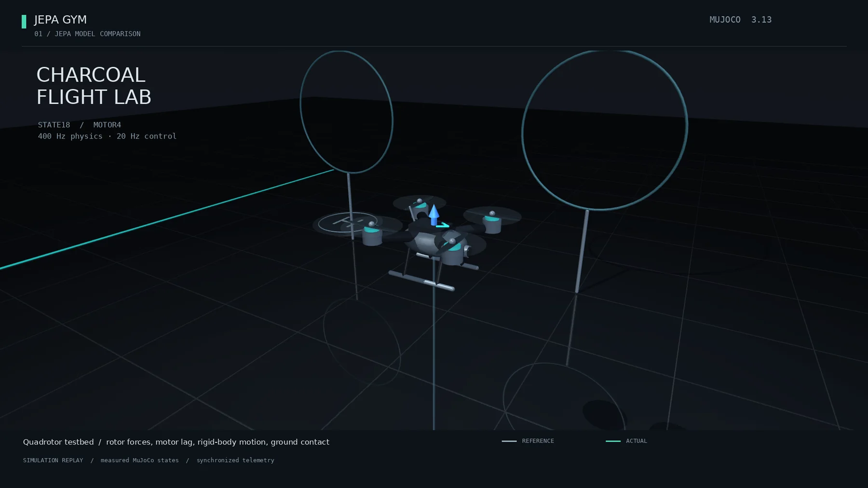Click the "400 Hz physics · 20 Hz control" text
Viewport: 868px width, 488px height.
[x=107, y=136]
